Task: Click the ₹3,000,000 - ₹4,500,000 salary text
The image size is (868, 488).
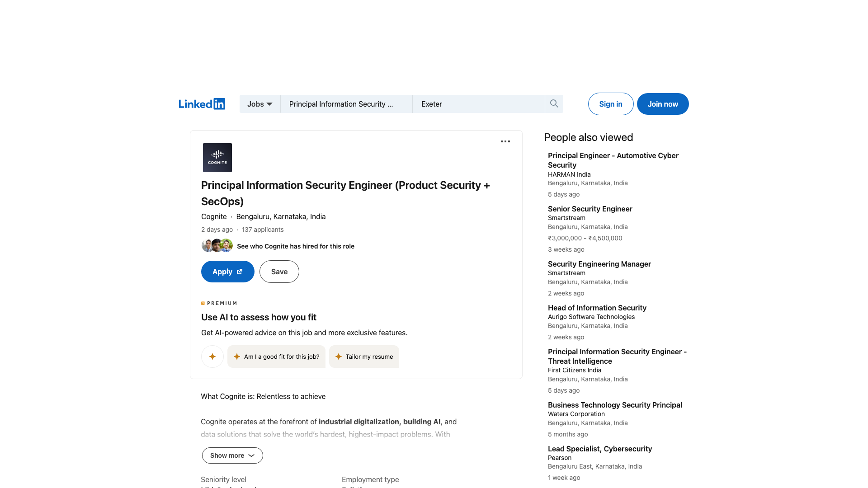Action: (x=585, y=238)
